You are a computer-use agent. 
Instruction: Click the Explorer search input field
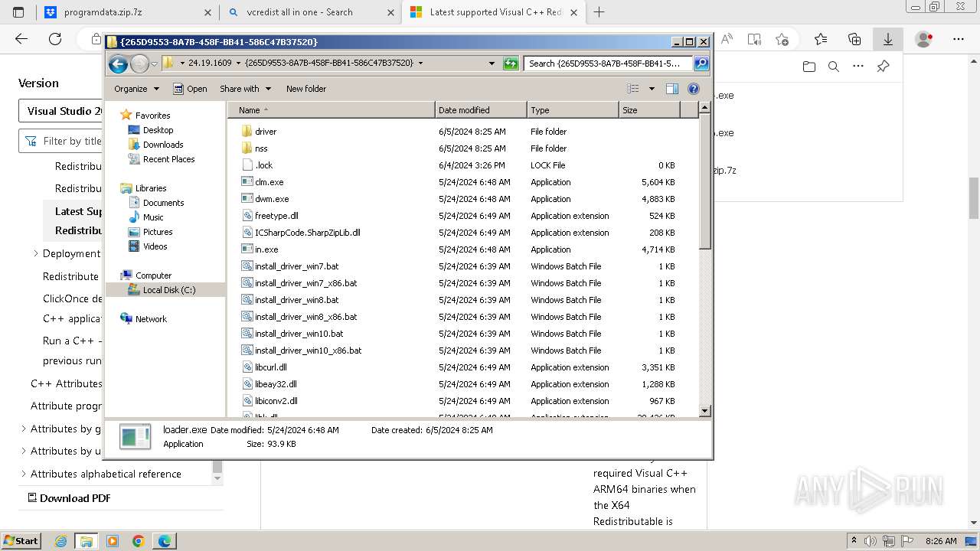point(608,64)
